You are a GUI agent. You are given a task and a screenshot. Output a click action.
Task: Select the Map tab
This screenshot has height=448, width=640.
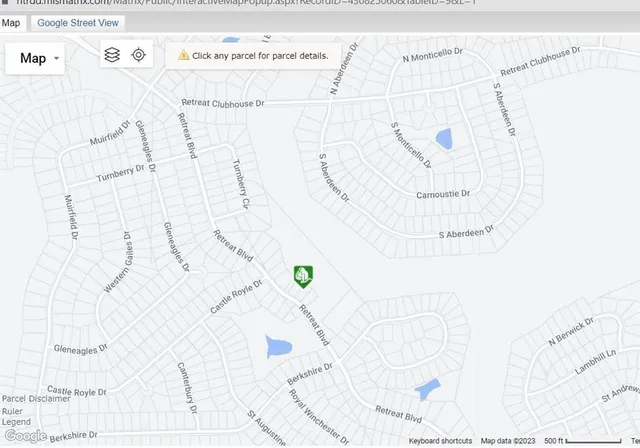pyautogui.click(x=10, y=22)
